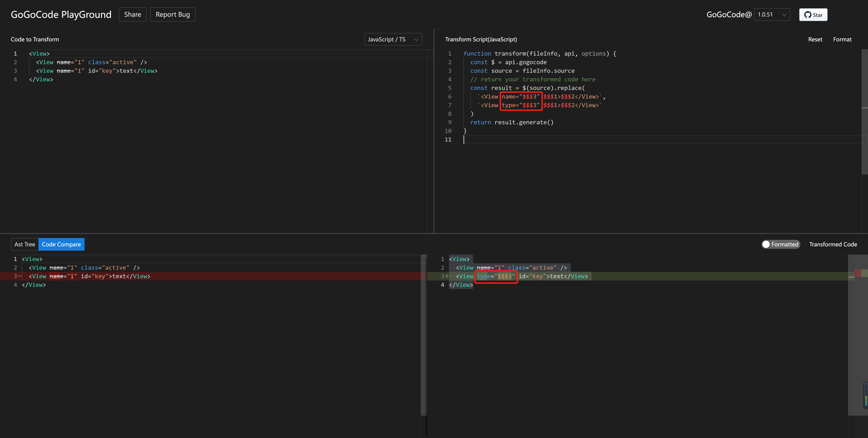Screen dimensions: 868x438
Task: Format the transform script
Action: (x=842, y=39)
